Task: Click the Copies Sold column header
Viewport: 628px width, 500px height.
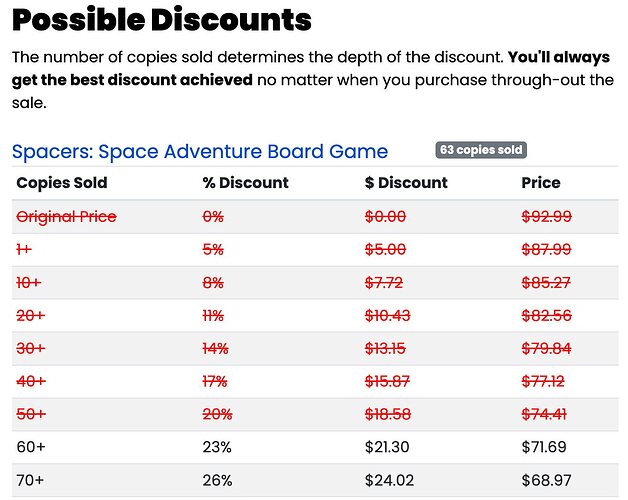Action: [62, 183]
